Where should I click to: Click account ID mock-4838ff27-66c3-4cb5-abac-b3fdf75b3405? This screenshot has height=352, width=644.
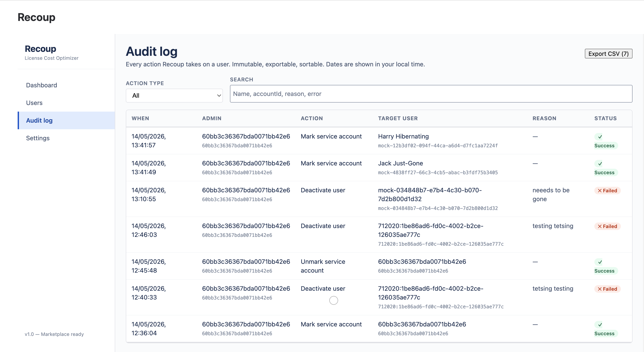click(438, 173)
